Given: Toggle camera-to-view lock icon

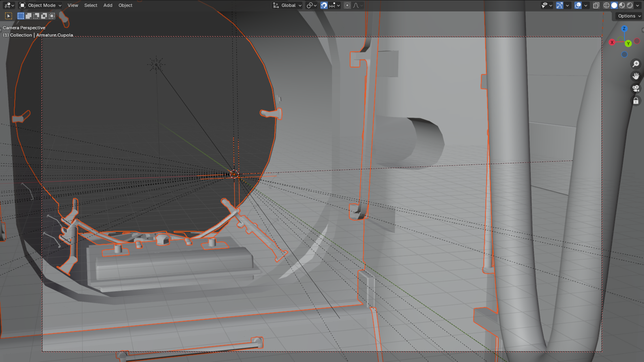Looking at the screenshot, I should coord(636,101).
